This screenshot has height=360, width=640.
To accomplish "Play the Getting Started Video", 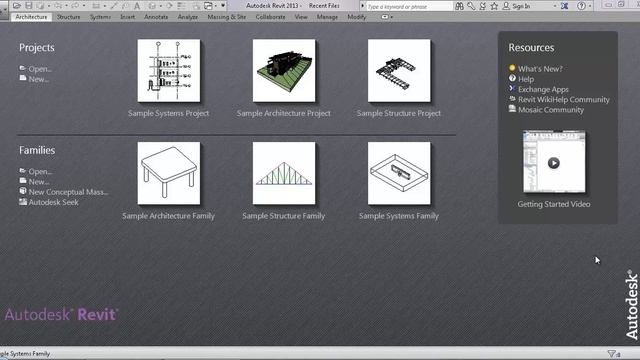I will click(553, 163).
